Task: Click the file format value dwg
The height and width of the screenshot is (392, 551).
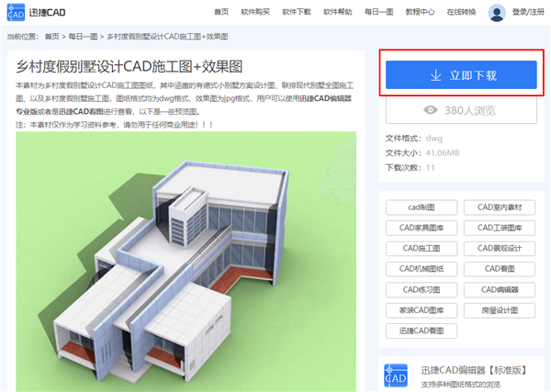Action: pos(434,139)
